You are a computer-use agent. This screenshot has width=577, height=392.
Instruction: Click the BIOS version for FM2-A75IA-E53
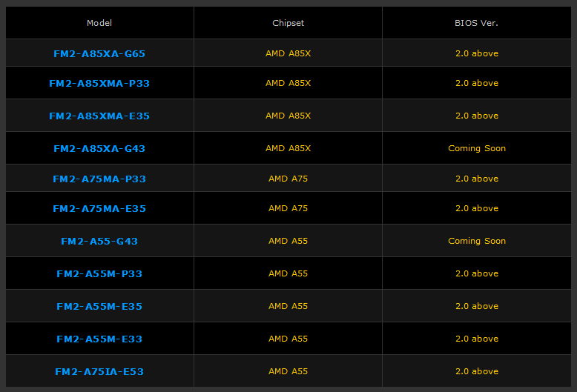coord(476,371)
